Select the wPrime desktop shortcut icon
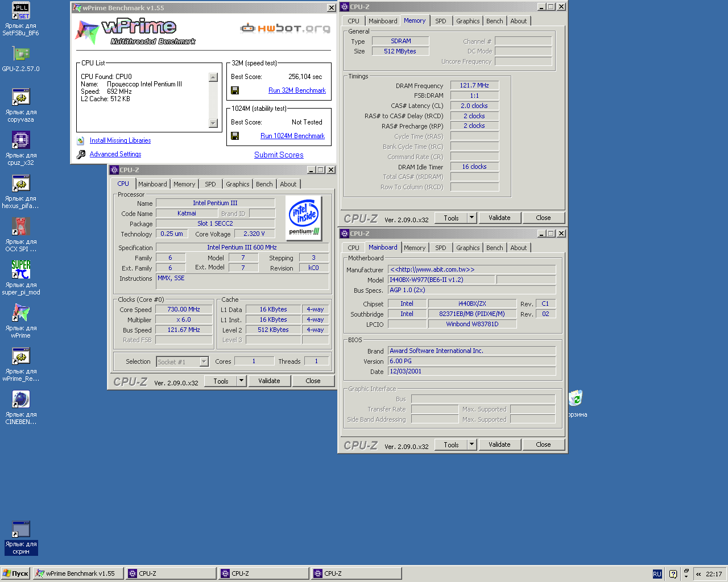Screen dimensions: 728x582 point(21,313)
